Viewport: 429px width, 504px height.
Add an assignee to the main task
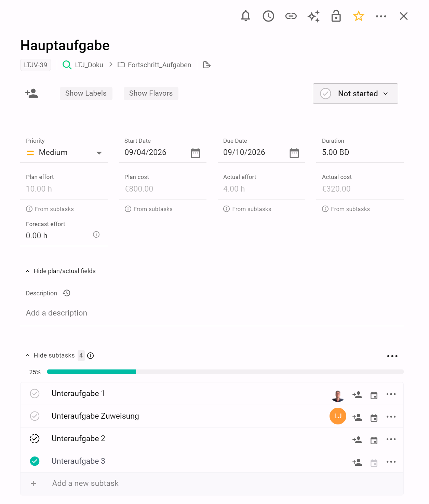click(x=32, y=93)
